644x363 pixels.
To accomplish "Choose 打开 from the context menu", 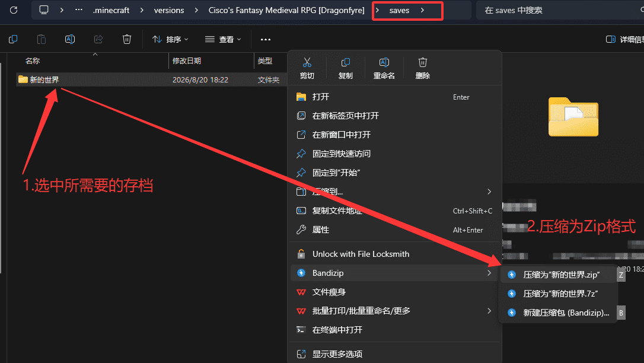I will click(x=394, y=97).
